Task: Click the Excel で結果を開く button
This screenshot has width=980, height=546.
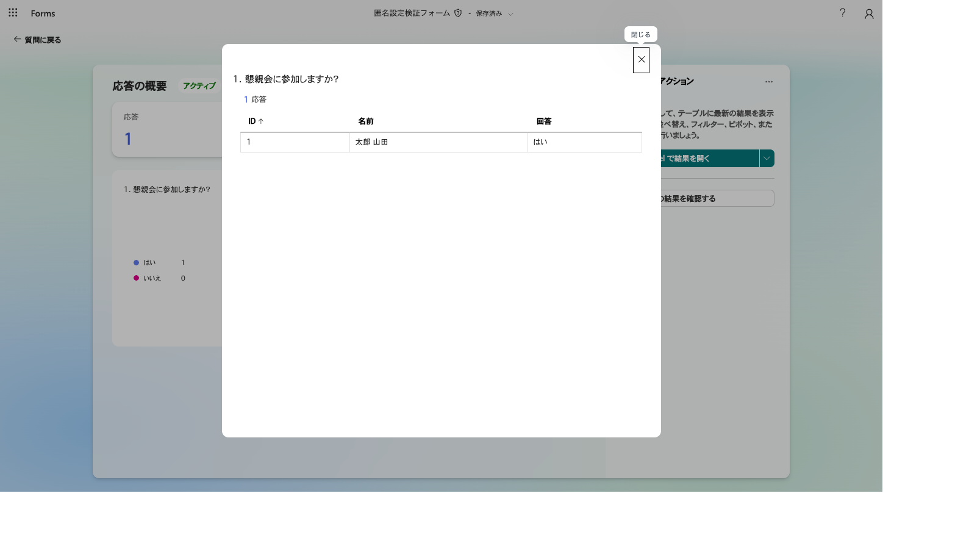Action: (709, 159)
